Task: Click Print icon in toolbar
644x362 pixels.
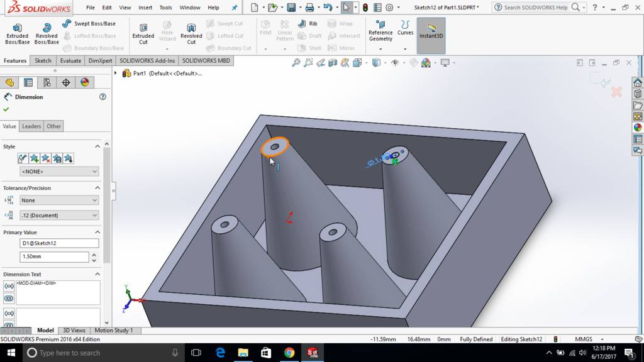Action: pos(309,8)
